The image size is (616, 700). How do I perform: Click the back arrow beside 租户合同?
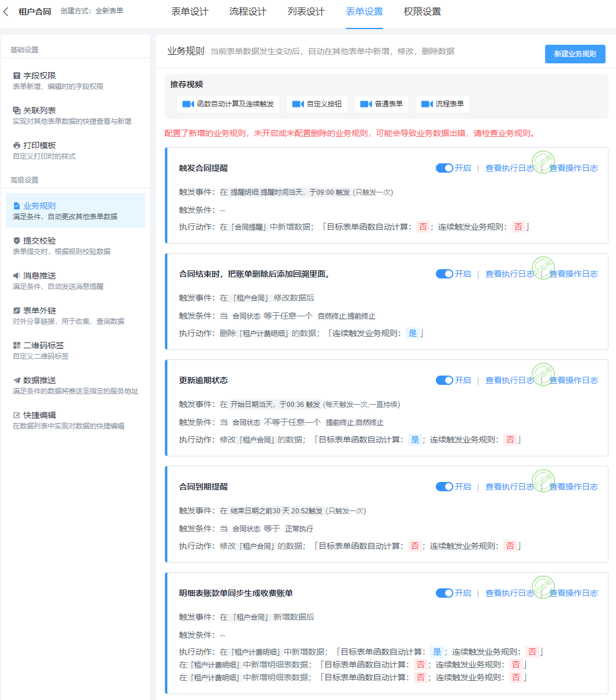pyautogui.click(x=6, y=12)
